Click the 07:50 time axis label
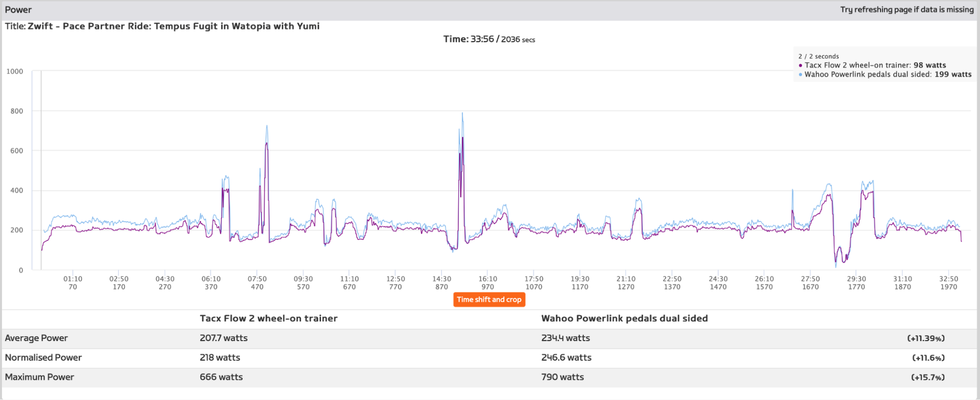This screenshot has width=980, height=400. (x=257, y=279)
